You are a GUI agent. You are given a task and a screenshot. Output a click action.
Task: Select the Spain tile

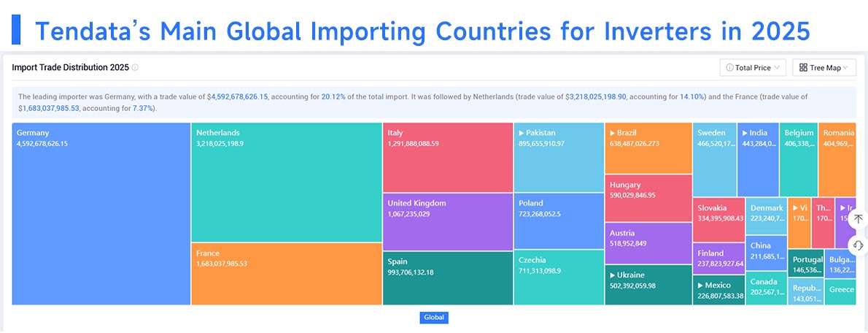[448, 278]
